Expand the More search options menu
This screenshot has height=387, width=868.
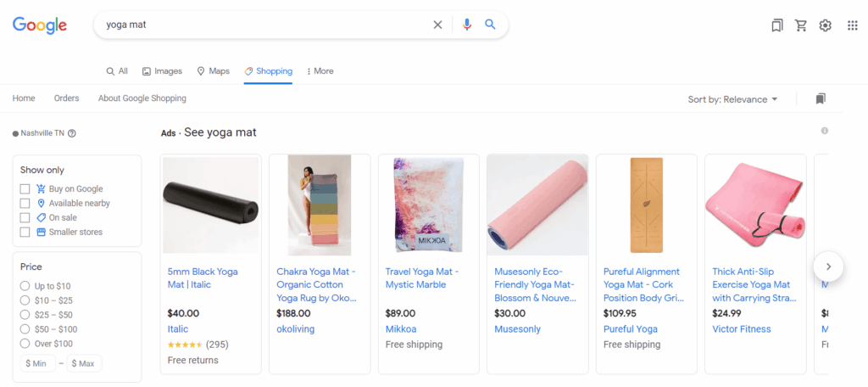pyautogui.click(x=320, y=71)
